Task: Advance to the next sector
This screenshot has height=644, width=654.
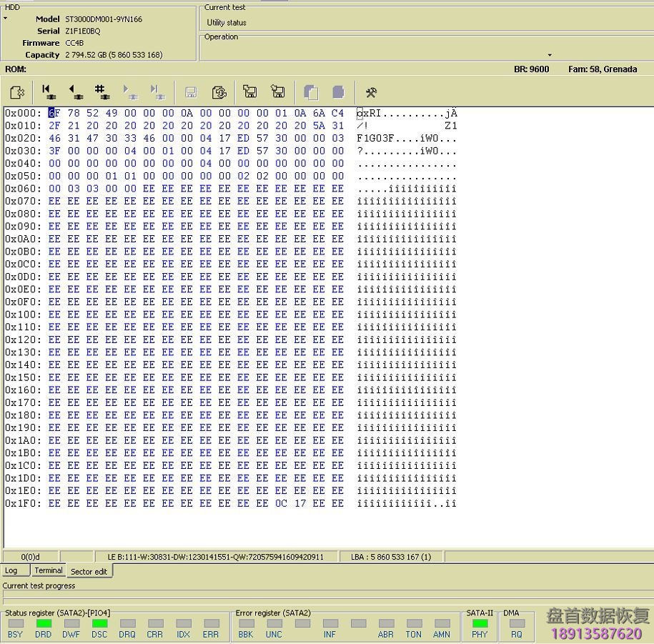Action: [x=129, y=91]
